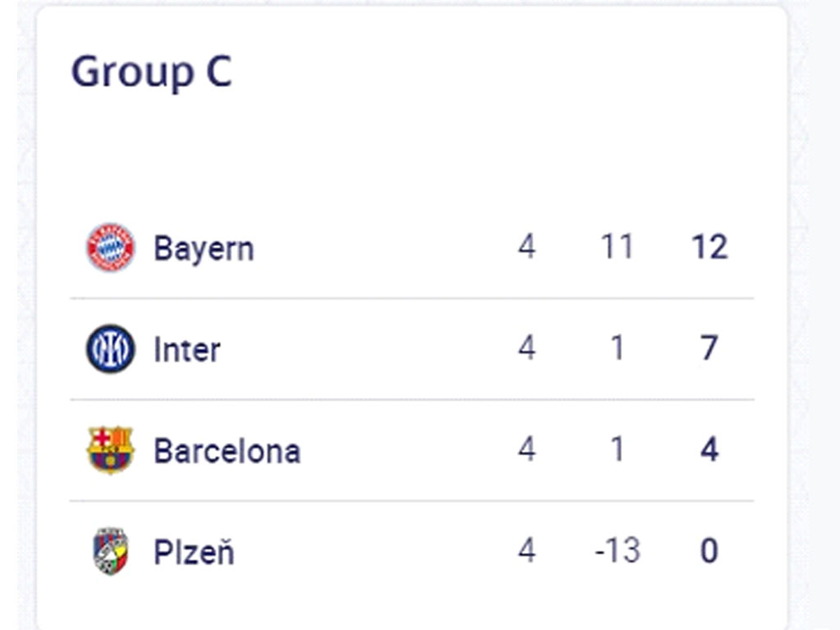Click Inter's goal difference value
Image resolution: width=840 pixels, height=630 pixels.
point(617,349)
